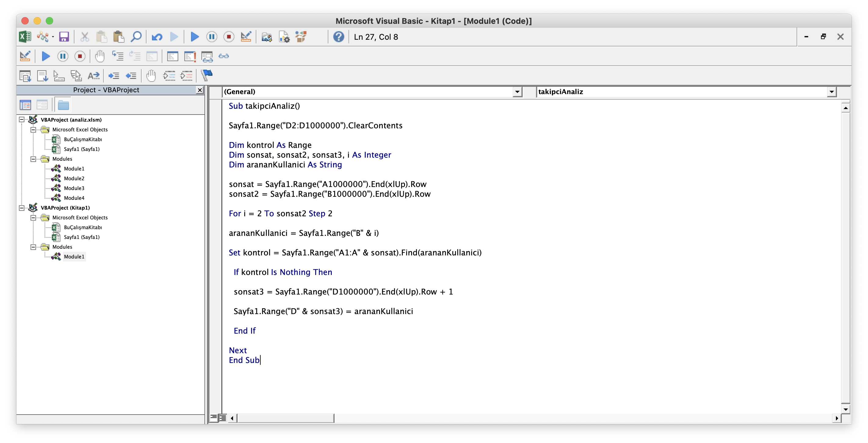This screenshot has width=868, height=443.
Task: Collapse the VBAProject (Kitap1) node
Action: tap(22, 207)
